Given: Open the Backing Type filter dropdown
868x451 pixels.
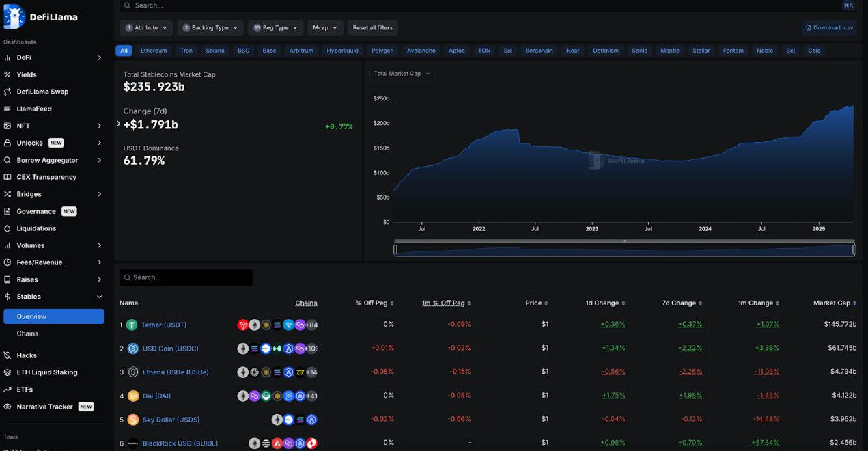Looking at the screenshot, I should (x=210, y=28).
